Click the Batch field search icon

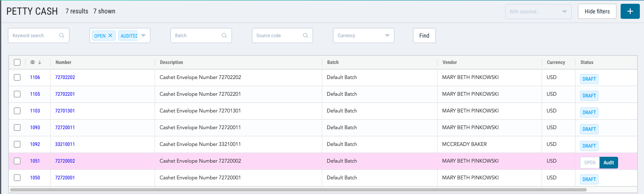(x=224, y=36)
